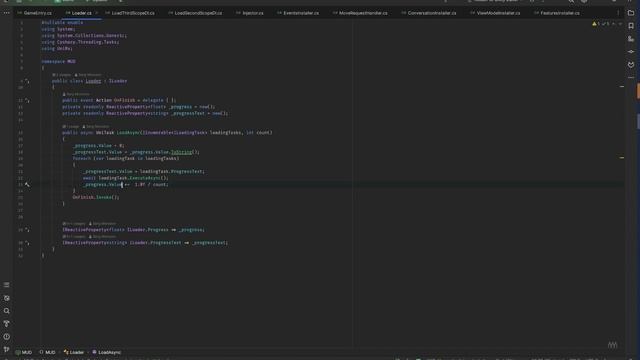Click the underlined ToString call
The width and height of the screenshot is (640, 360).
tap(181, 152)
